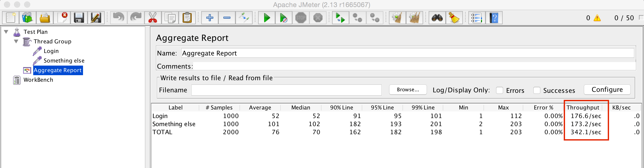Click the Filename input field
The image size is (644, 168).
coord(286,90)
